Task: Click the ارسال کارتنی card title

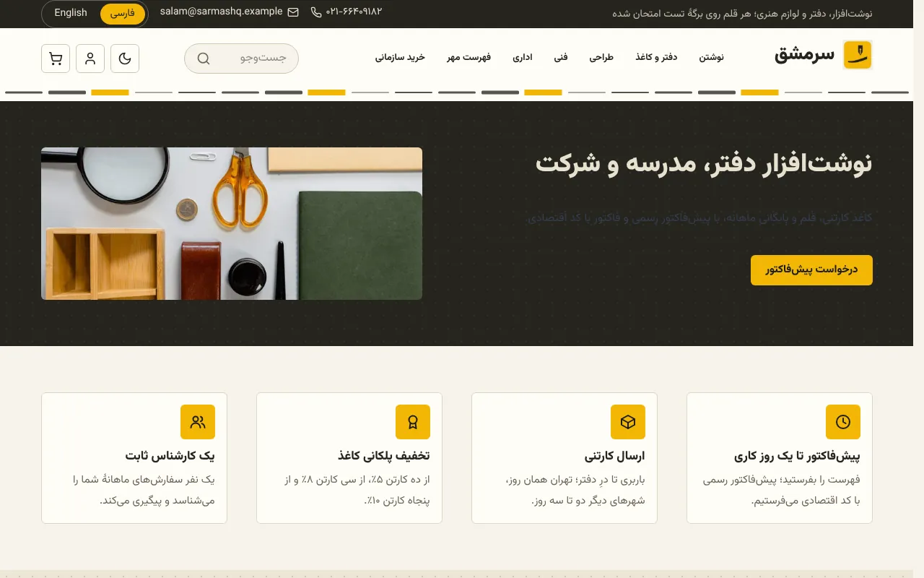Action: click(x=614, y=457)
